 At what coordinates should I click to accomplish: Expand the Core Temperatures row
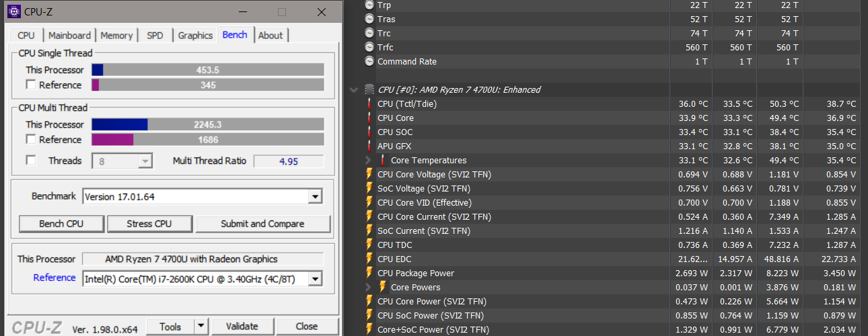tap(368, 160)
